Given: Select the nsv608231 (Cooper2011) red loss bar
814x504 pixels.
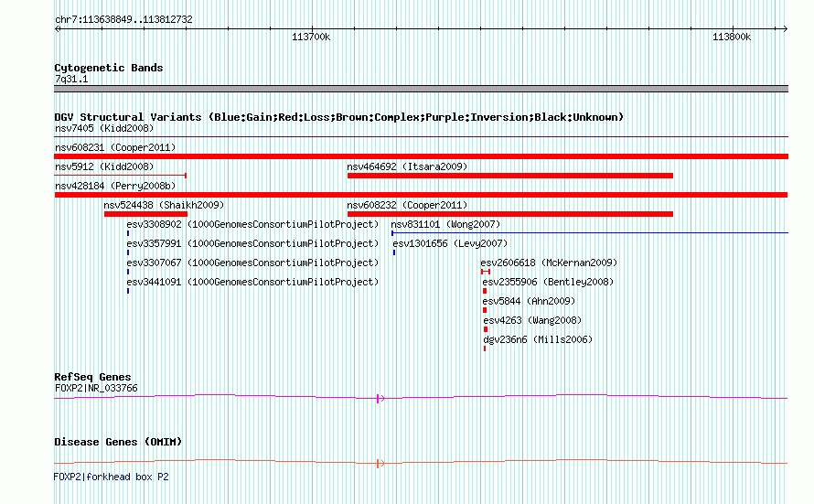Looking at the screenshot, I should [x=421, y=156].
